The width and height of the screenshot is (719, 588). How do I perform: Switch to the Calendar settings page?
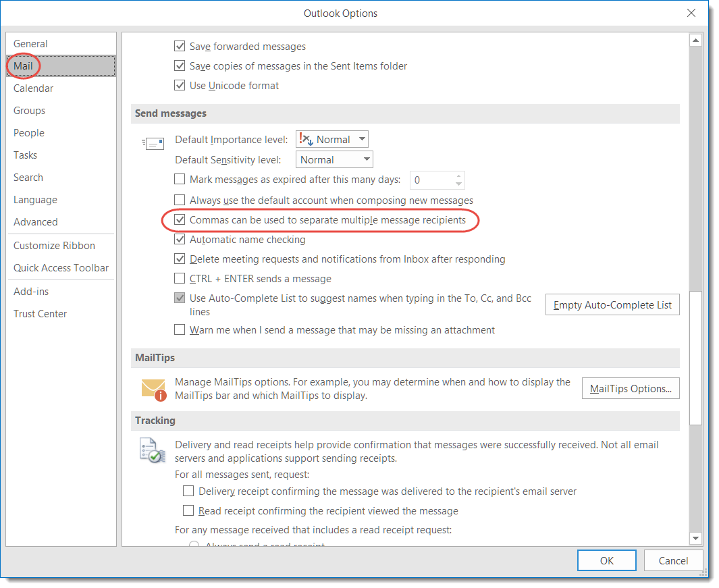click(x=33, y=88)
